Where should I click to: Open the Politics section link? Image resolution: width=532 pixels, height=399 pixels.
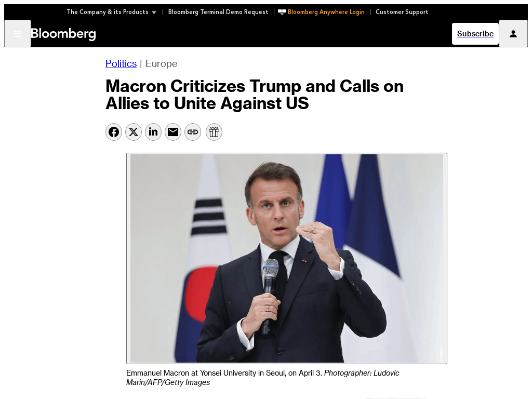(121, 64)
